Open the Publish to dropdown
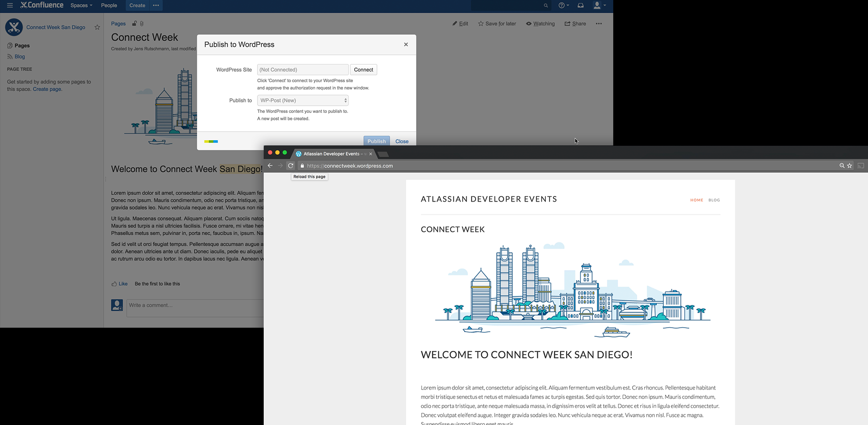 (x=303, y=101)
